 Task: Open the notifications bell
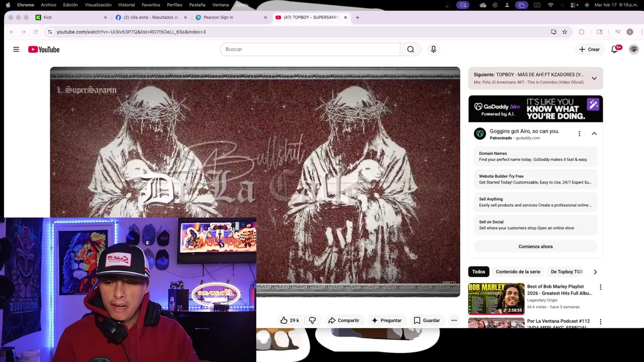tap(614, 49)
